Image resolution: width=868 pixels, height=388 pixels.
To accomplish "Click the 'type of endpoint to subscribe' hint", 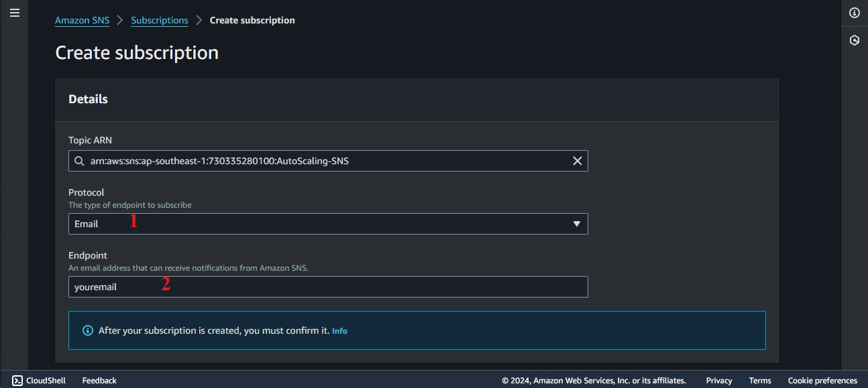I will pos(130,205).
